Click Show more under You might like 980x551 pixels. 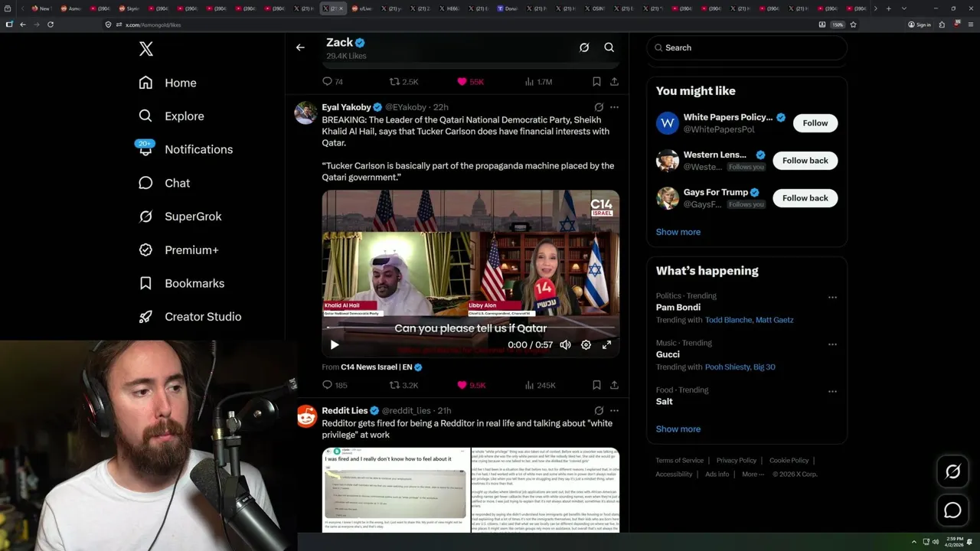click(x=678, y=232)
